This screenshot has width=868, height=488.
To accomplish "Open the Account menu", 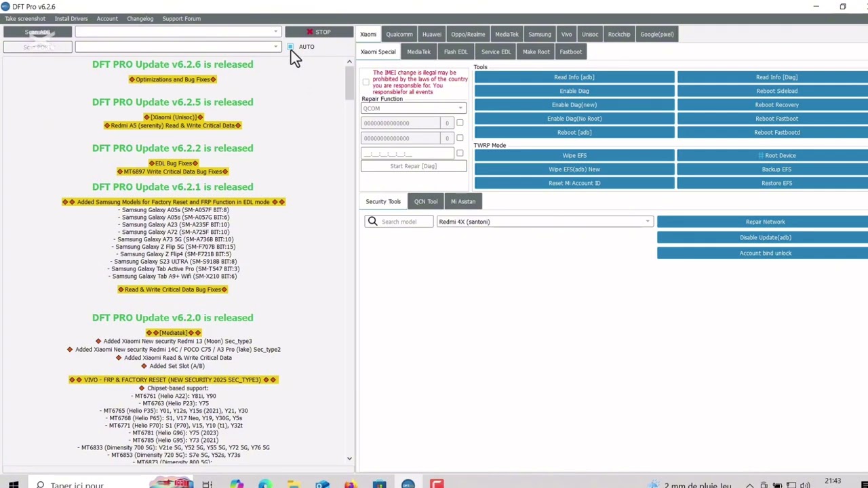I will 107,18.
